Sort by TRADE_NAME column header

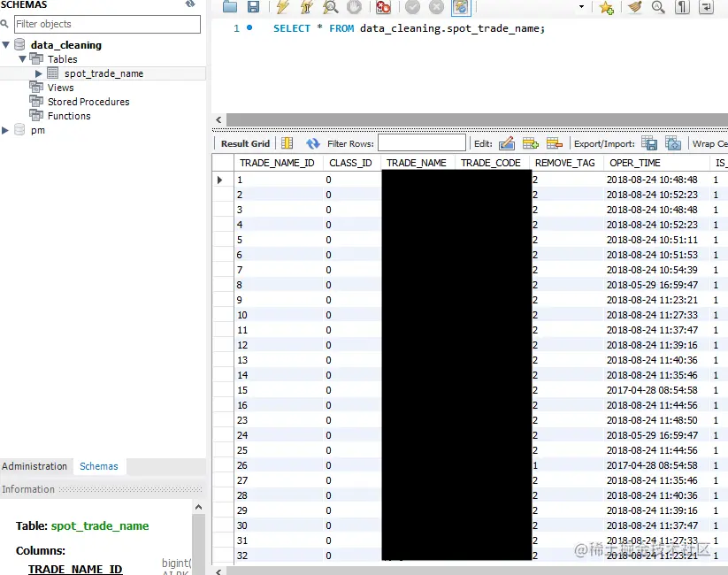pyautogui.click(x=417, y=163)
